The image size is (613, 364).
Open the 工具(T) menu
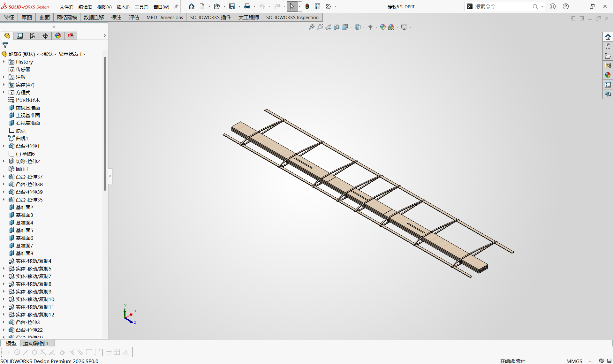pyautogui.click(x=141, y=7)
